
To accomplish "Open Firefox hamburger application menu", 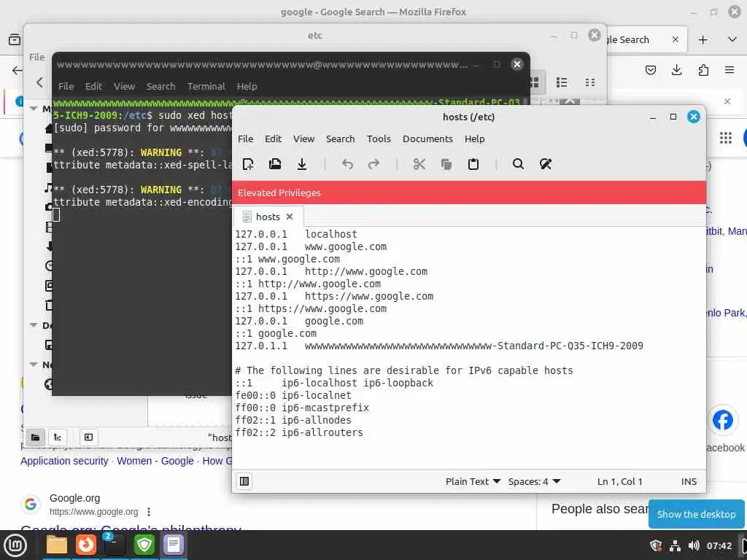I will [x=729, y=71].
